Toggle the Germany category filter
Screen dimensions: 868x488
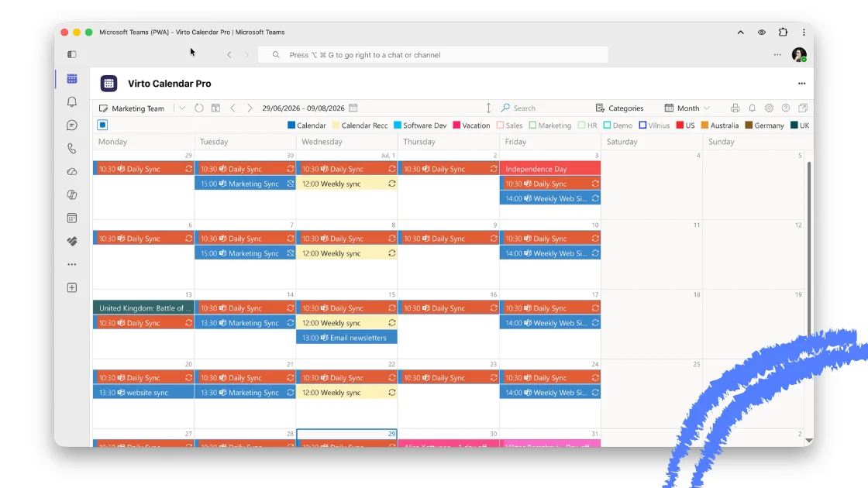[x=764, y=125]
